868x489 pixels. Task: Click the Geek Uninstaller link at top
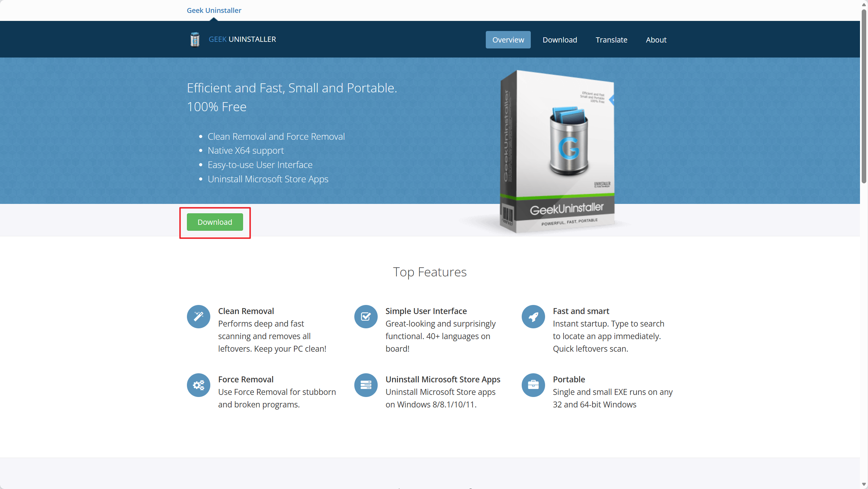coord(214,10)
